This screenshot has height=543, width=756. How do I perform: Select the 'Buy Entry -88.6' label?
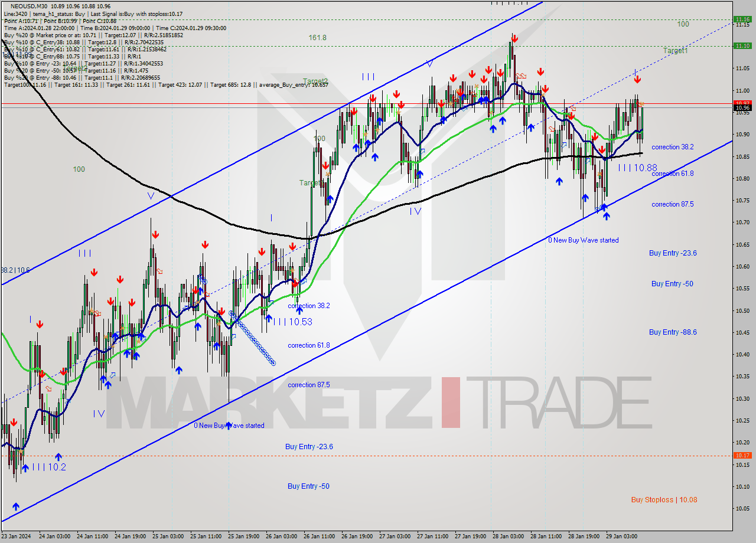[673, 332]
